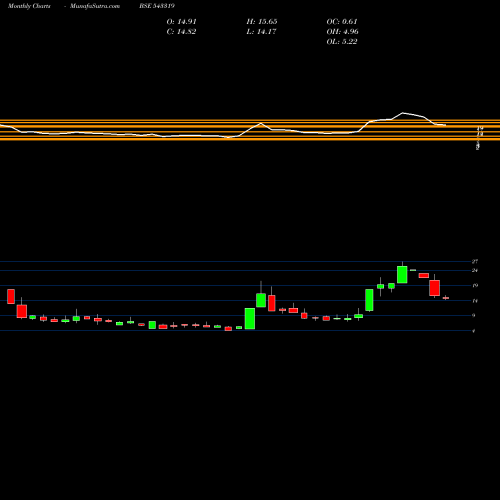This screenshot has height=500, width=500.
Task: Click the price axis label 9
Action: tap(474, 315)
